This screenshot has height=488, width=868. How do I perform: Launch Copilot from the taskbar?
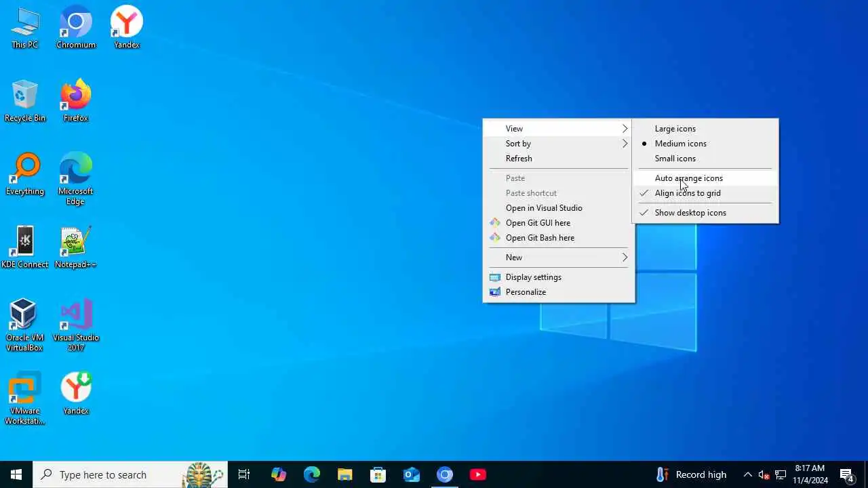278,474
